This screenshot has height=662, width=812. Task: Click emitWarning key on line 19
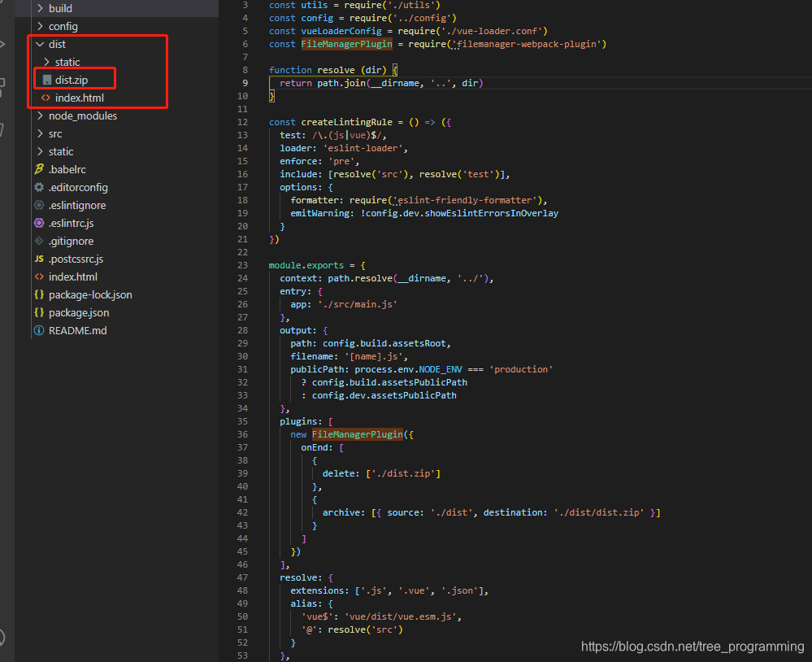[x=319, y=213]
